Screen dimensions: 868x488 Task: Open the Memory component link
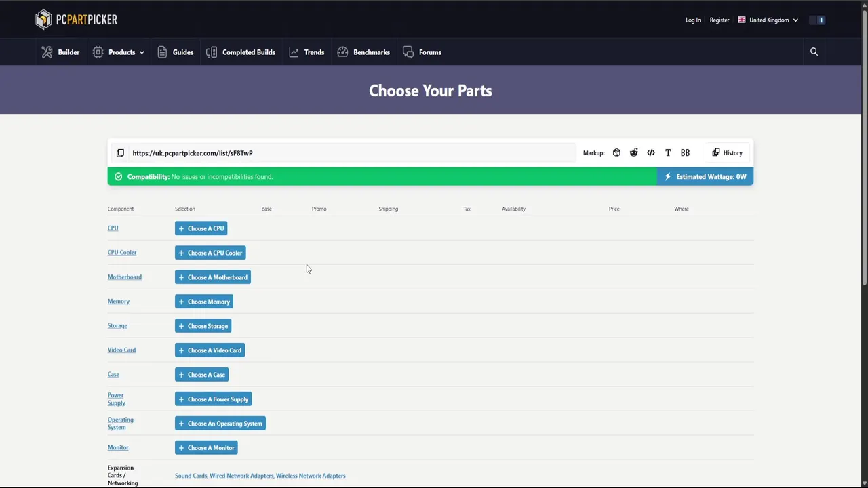click(x=119, y=302)
